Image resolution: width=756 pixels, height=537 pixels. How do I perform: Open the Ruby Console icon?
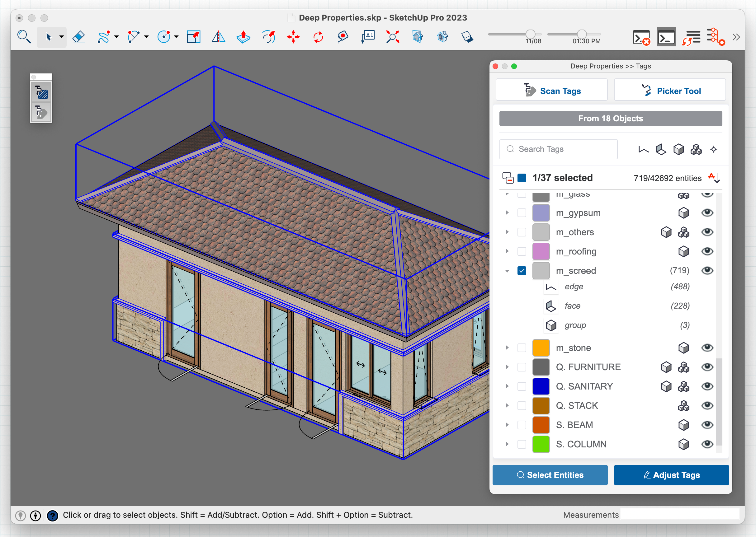666,37
